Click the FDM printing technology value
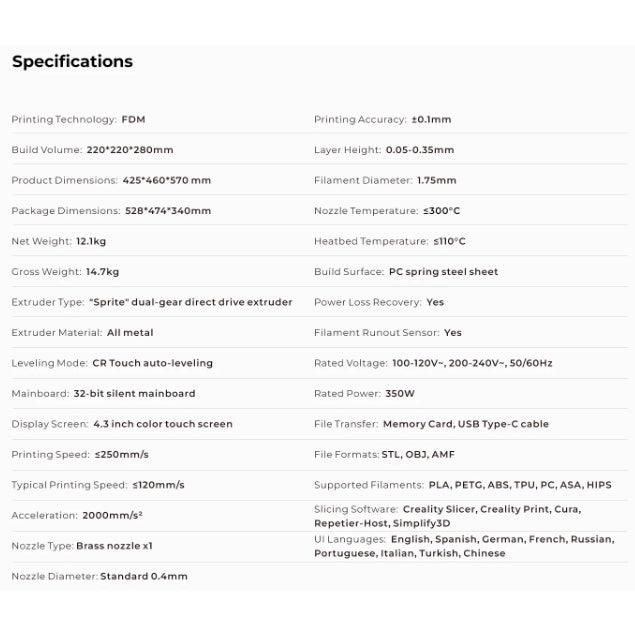The image size is (635, 635). 133,120
